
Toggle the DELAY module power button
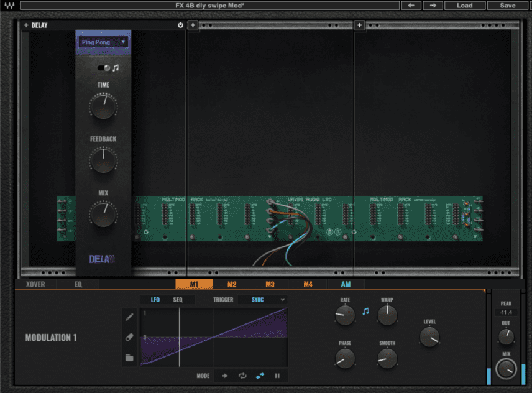click(180, 25)
